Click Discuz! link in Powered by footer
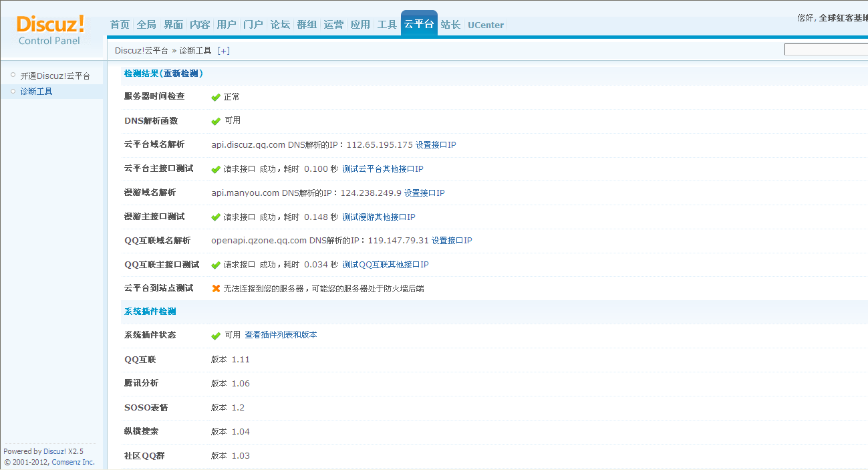This screenshot has width=868, height=470. pos(55,451)
